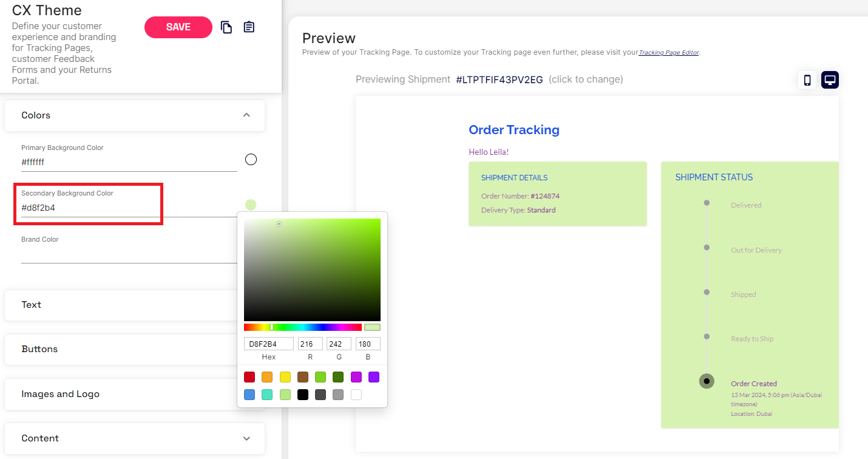Click the Primary Background Color circle

(251, 160)
